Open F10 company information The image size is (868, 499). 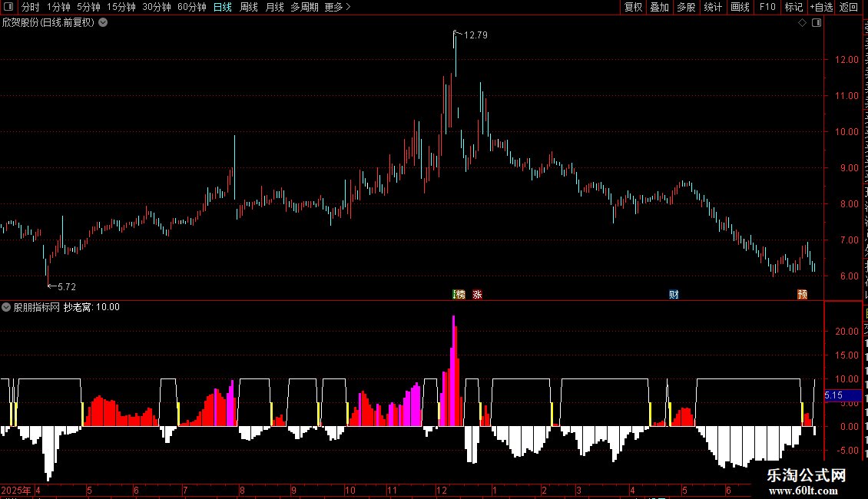coord(767,7)
